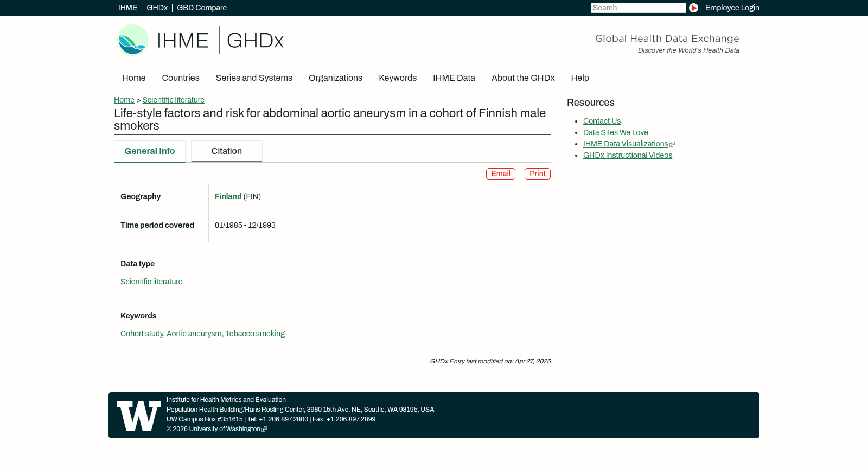Open GHDx link in top bar
This screenshot has width=868, height=467.
coord(157,8)
